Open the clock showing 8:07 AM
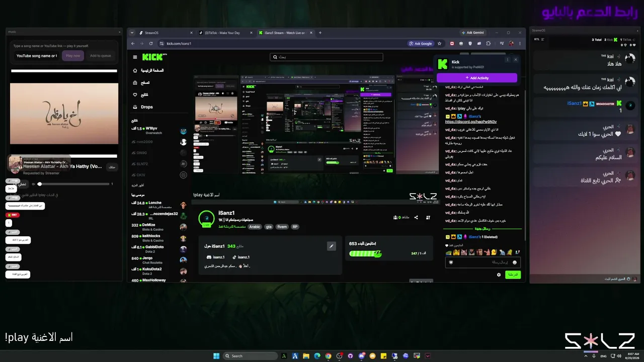644x362 pixels. pos(632,356)
